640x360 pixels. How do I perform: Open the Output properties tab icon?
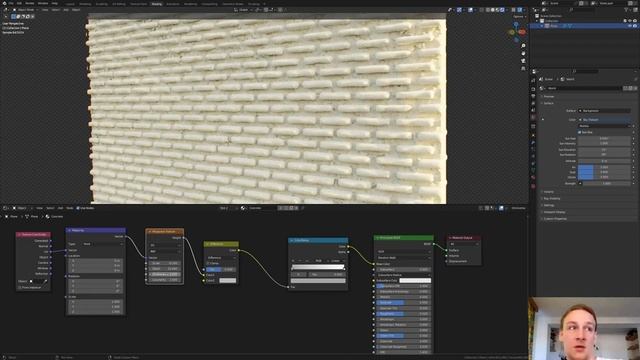[x=533, y=96]
